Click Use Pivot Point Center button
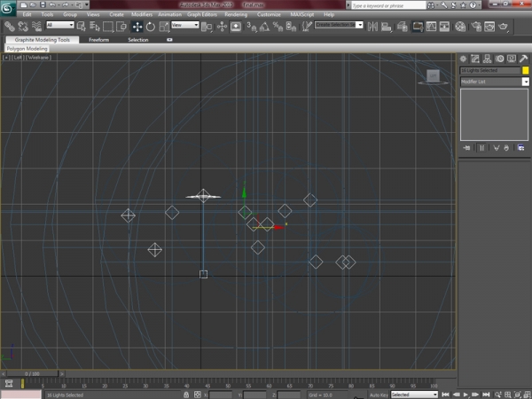This screenshot has width=532, height=399. tap(207, 27)
